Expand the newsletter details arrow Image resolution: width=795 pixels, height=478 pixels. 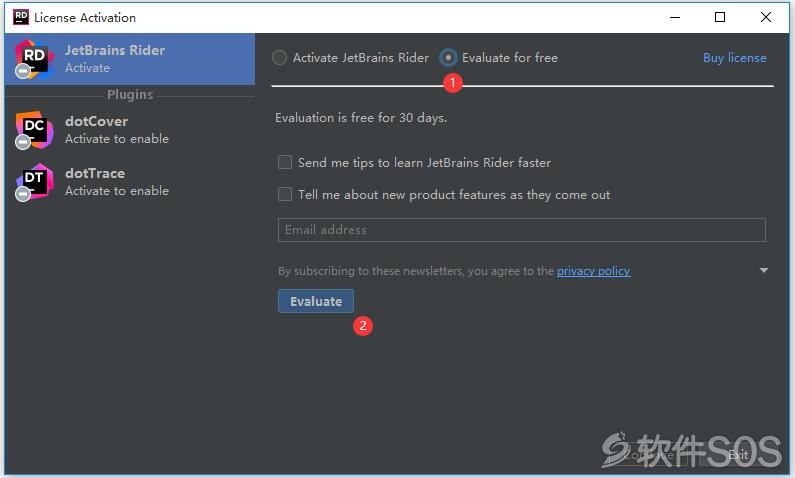764,271
